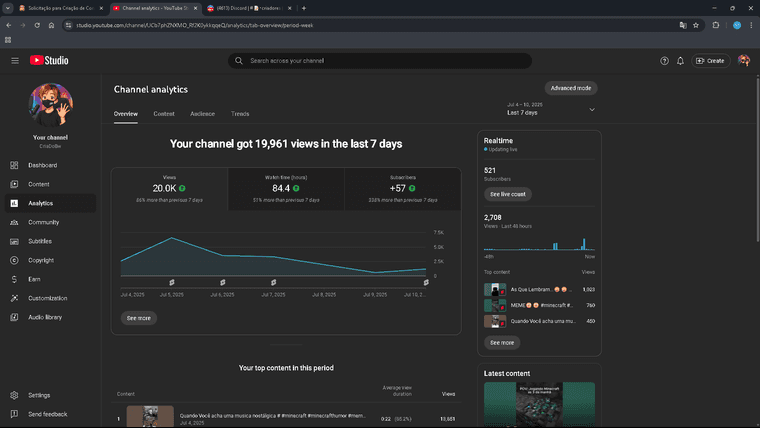Open the Help question mark icon
This screenshot has width=760, height=428.
(x=664, y=61)
